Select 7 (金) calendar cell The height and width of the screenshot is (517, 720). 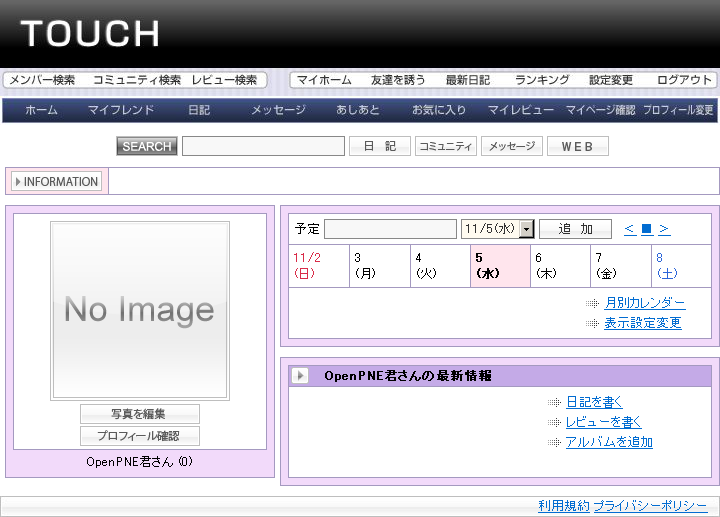(x=621, y=266)
